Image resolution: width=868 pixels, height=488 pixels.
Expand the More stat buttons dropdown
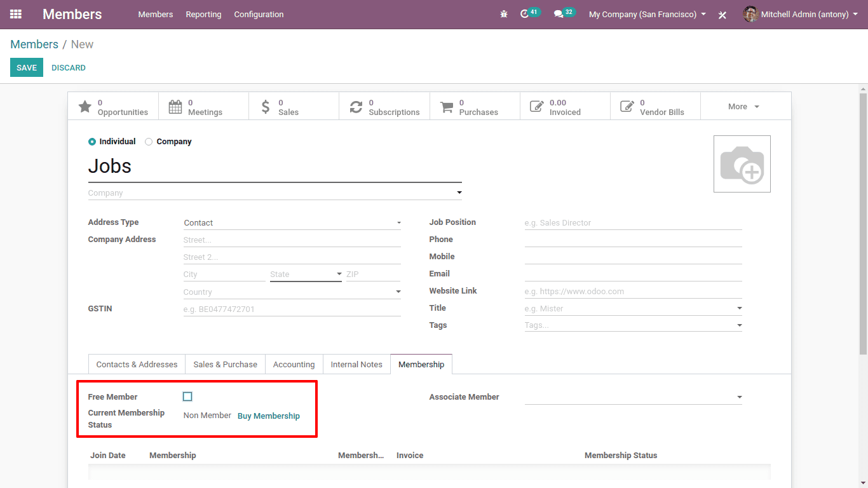click(745, 107)
